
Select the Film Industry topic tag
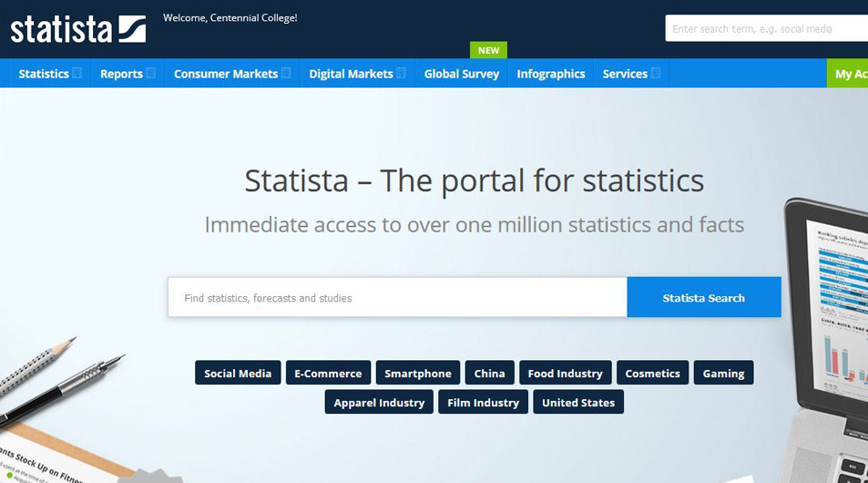pyautogui.click(x=484, y=402)
